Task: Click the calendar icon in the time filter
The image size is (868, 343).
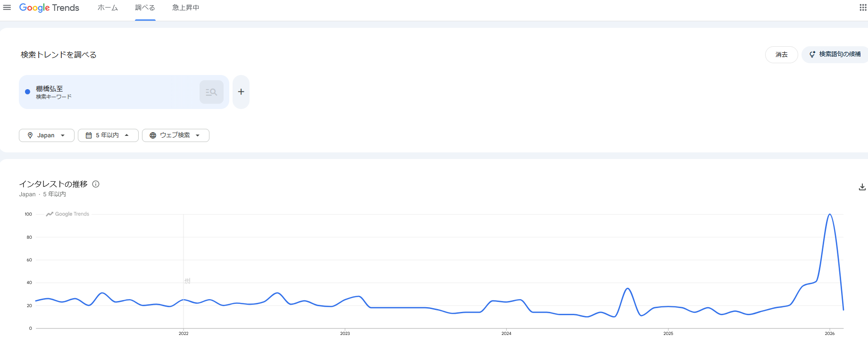Action: coord(89,135)
